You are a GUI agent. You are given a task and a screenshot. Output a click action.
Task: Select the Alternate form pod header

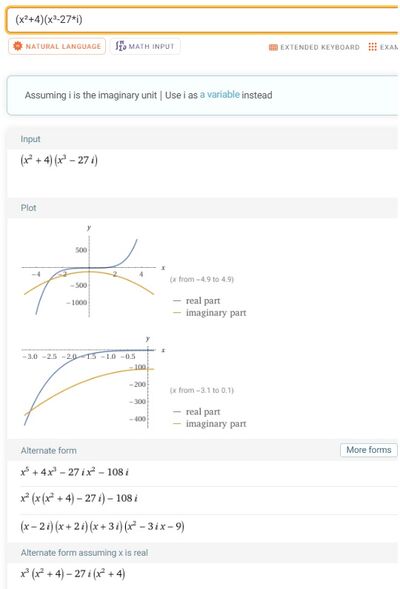point(48,450)
